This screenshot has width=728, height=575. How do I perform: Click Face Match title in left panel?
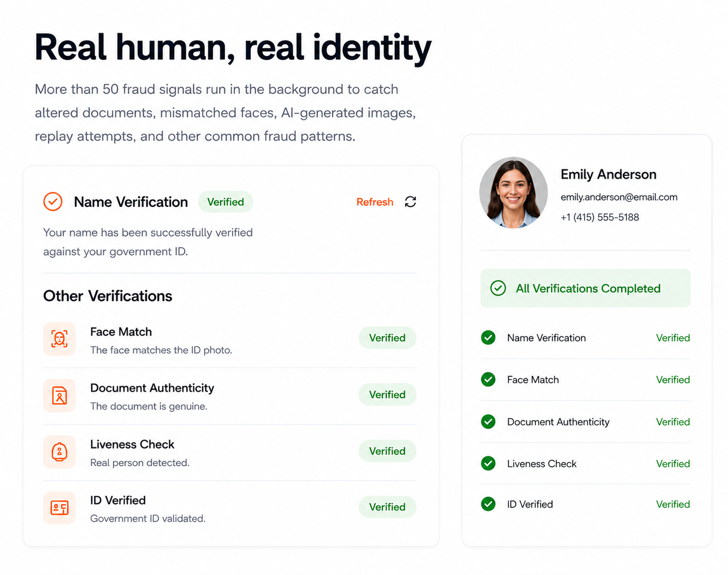click(x=121, y=332)
